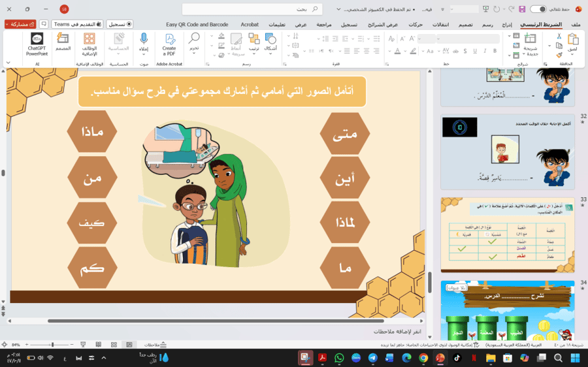
Task: Open the ChatGPT PowerPoint add-in
Action: [37, 44]
